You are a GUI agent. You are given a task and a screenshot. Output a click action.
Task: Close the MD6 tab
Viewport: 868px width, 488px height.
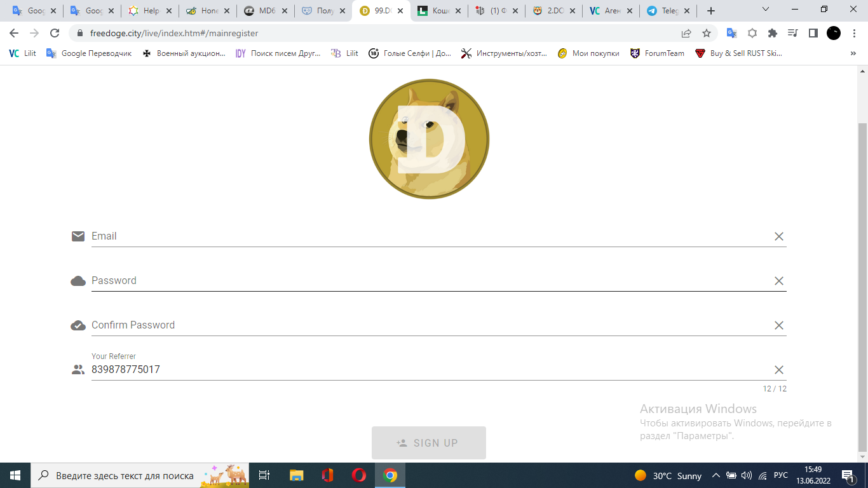[285, 11]
